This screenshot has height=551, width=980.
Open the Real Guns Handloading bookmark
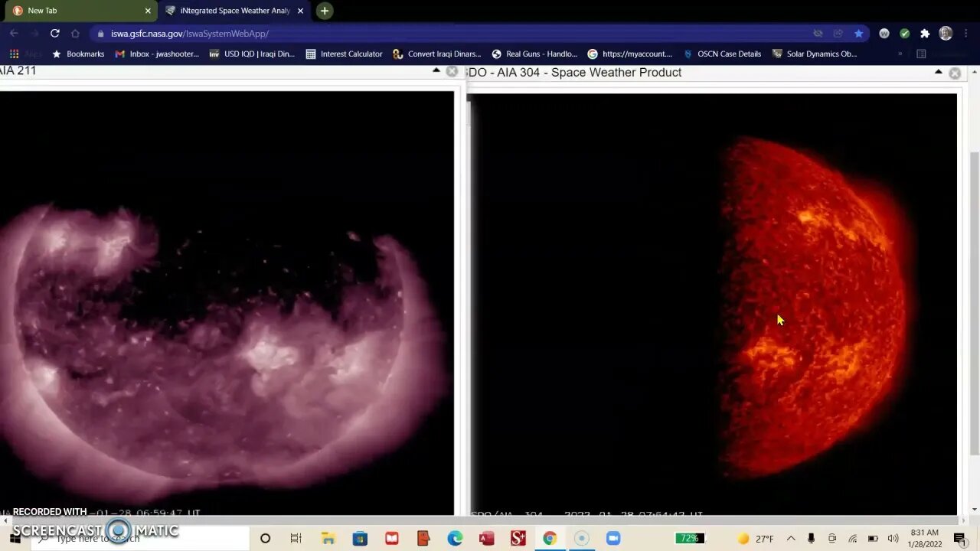[x=534, y=54]
